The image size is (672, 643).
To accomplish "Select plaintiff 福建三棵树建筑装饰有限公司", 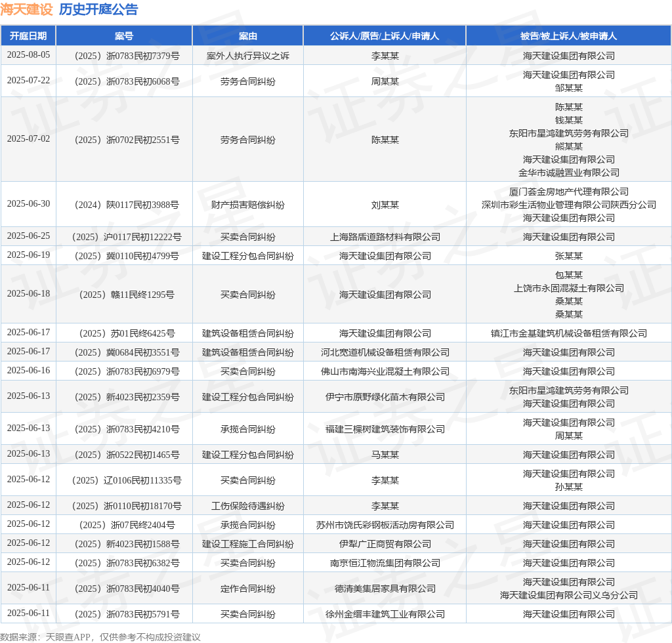I will [x=385, y=429].
